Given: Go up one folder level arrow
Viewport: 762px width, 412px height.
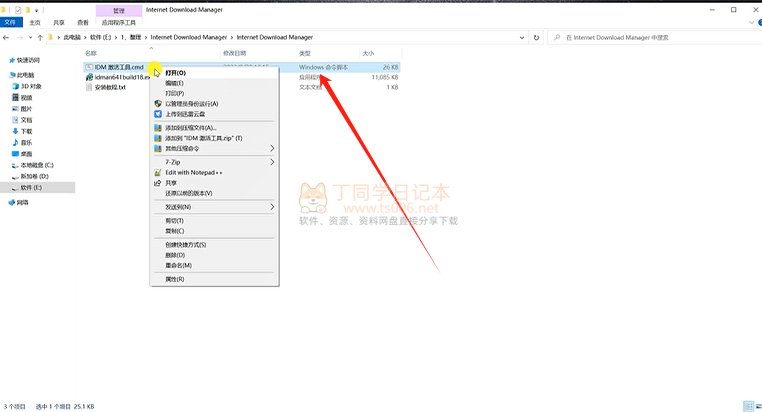Looking at the screenshot, I should [40, 37].
